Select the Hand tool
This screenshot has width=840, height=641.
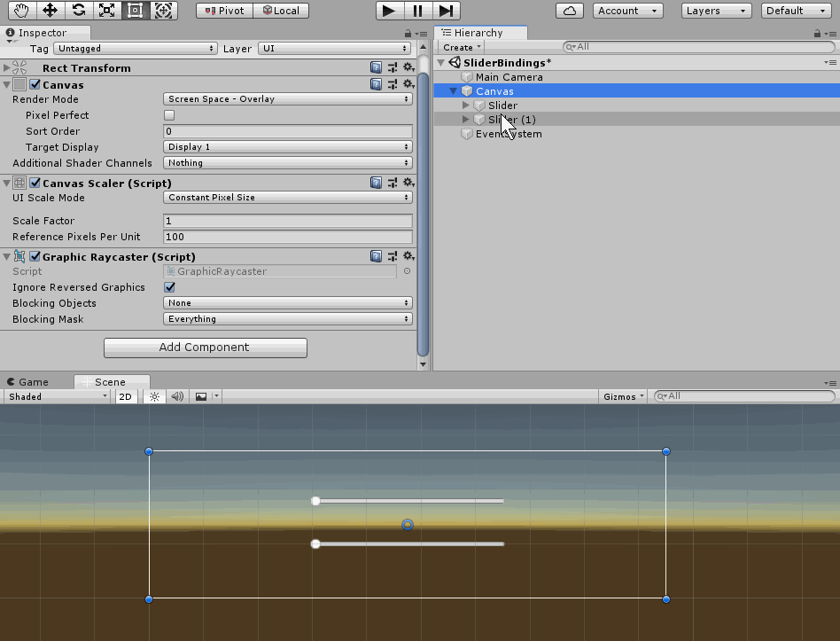click(x=21, y=10)
